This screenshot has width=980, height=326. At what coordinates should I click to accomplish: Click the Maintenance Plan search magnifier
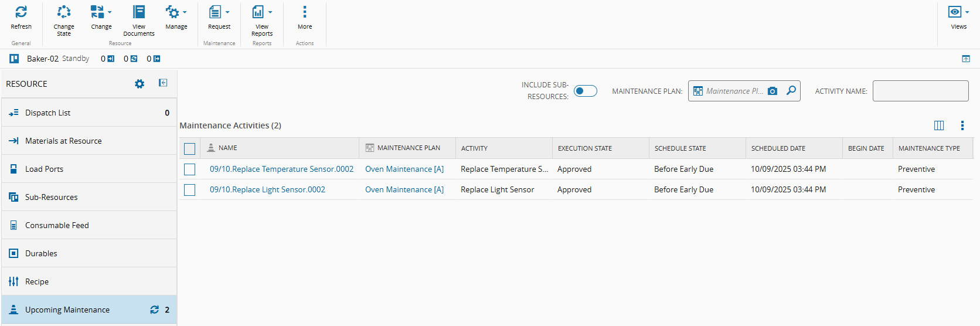[791, 90]
